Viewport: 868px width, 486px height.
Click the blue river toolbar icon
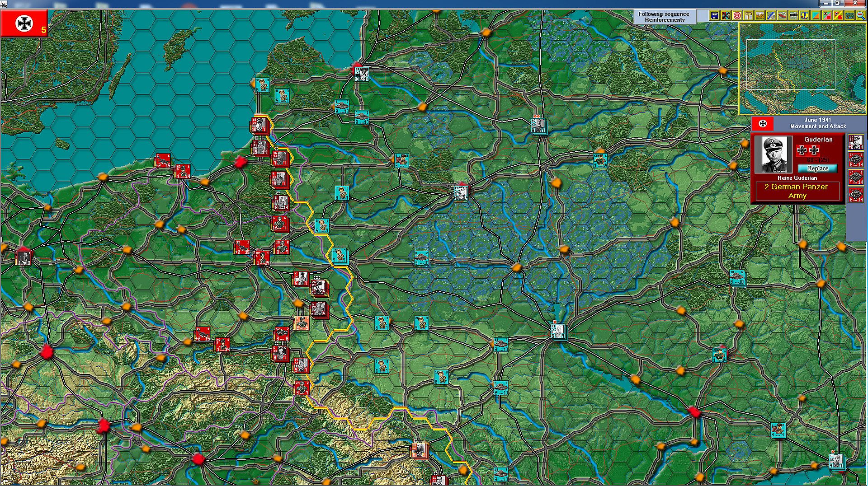tap(771, 16)
